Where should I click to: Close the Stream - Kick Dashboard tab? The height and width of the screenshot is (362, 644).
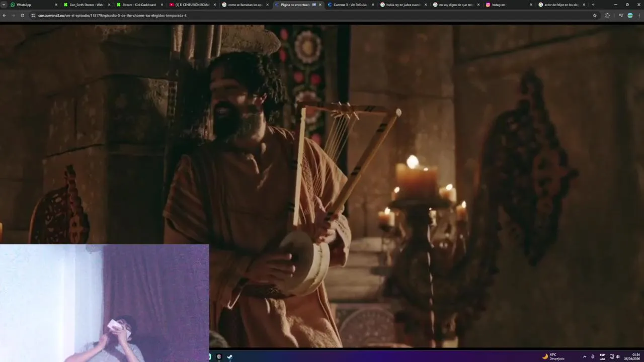click(162, 5)
